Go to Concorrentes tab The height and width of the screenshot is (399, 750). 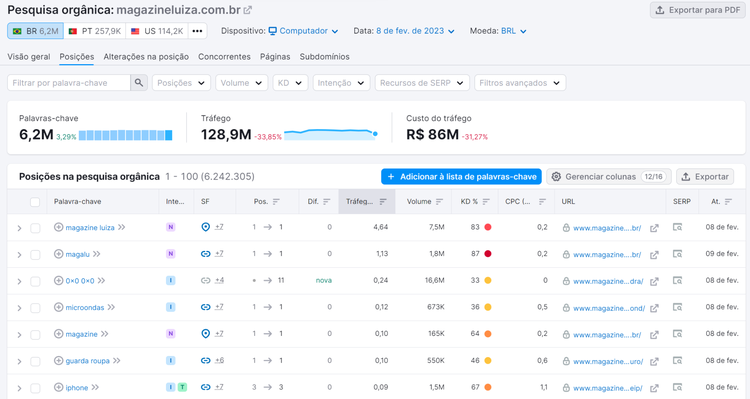click(x=224, y=56)
